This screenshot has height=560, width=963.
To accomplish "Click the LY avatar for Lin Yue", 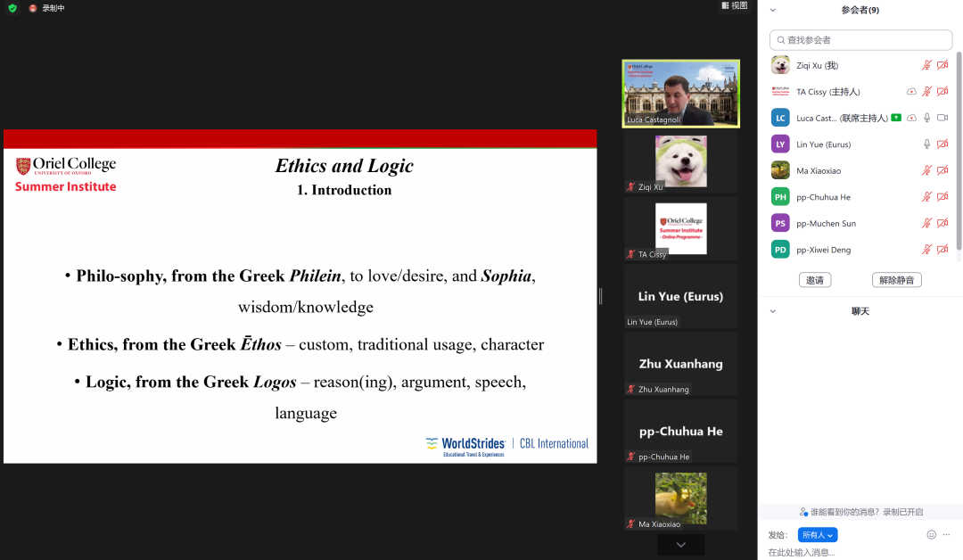I will pos(780,144).
